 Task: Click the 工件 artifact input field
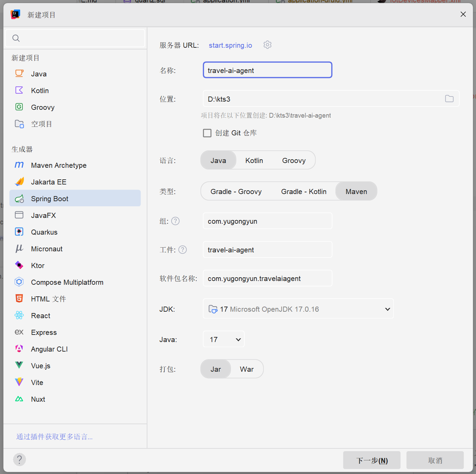(268, 250)
